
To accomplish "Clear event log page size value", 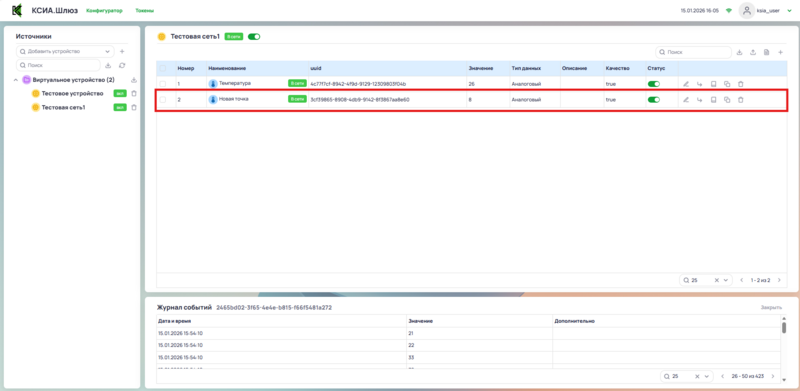I will click(x=697, y=376).
